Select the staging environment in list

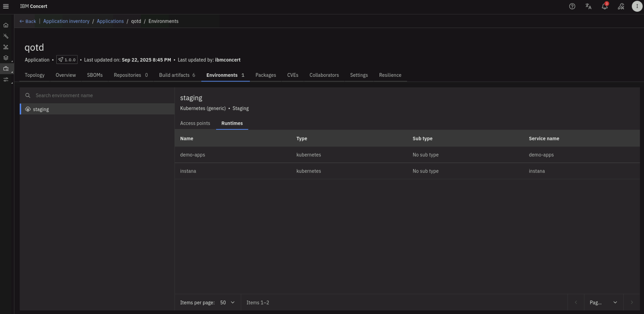pos(41,109)
